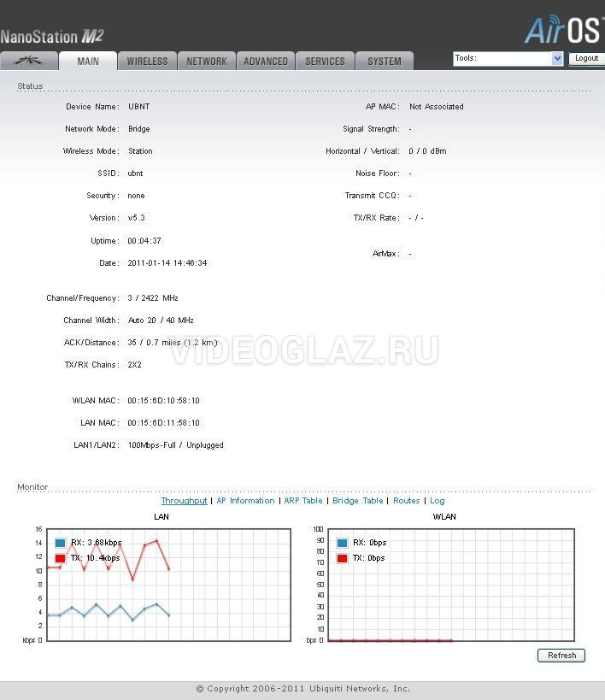View the ARP Table

coord(303,501)
